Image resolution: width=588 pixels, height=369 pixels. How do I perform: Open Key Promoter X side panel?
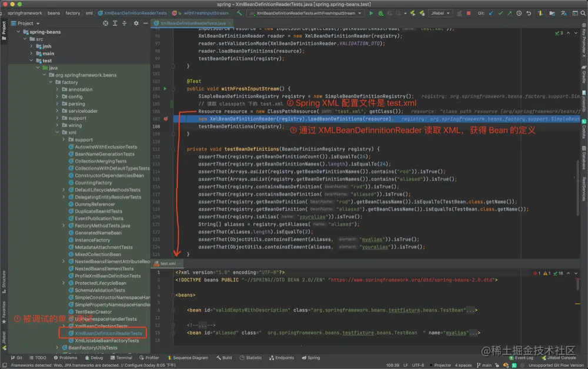pyautogui.click(x=584, y=41)
